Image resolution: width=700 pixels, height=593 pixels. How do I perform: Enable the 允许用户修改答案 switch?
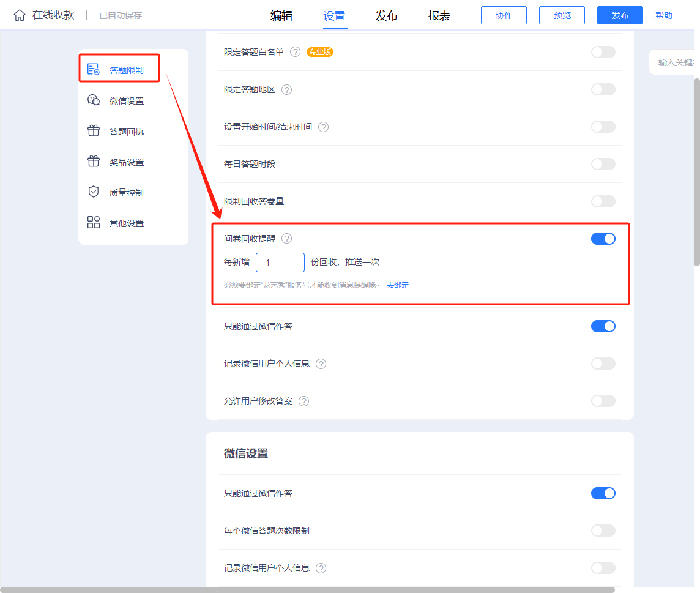(x=603, y=401)
